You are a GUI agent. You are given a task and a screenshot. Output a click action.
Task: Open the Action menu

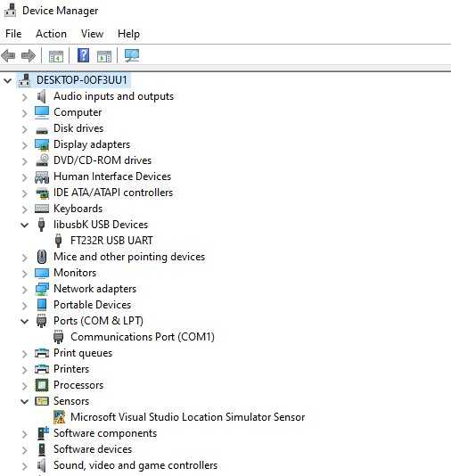point(51,34)
